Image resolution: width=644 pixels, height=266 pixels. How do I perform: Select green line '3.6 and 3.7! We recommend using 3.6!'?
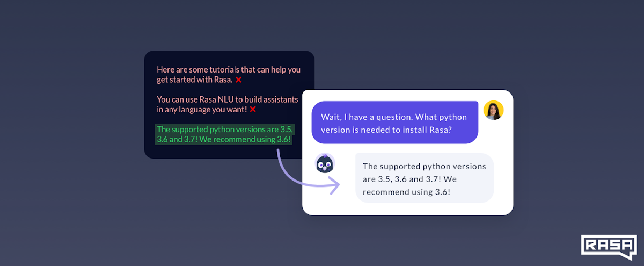click(224, 140)
